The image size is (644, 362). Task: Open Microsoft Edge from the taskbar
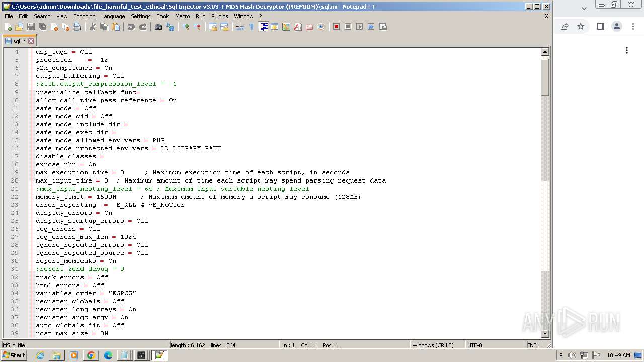click(x=108, y=355)
